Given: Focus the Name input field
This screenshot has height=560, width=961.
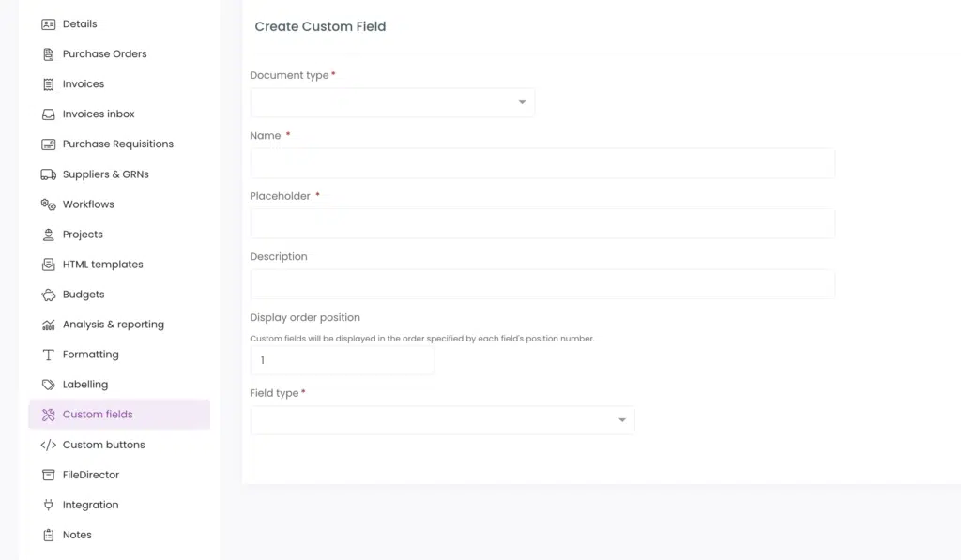Looking at the screenshot, I should [542, 163].
